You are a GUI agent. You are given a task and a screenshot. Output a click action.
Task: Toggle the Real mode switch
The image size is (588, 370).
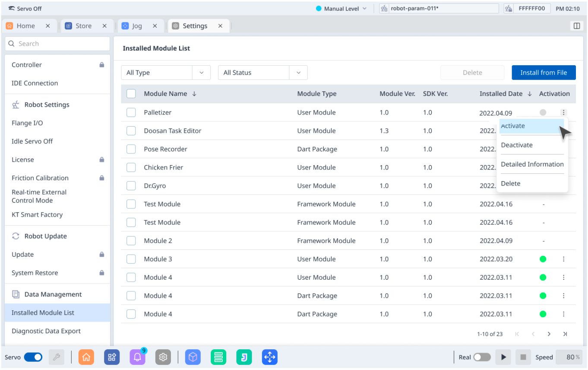click(482, 357)
